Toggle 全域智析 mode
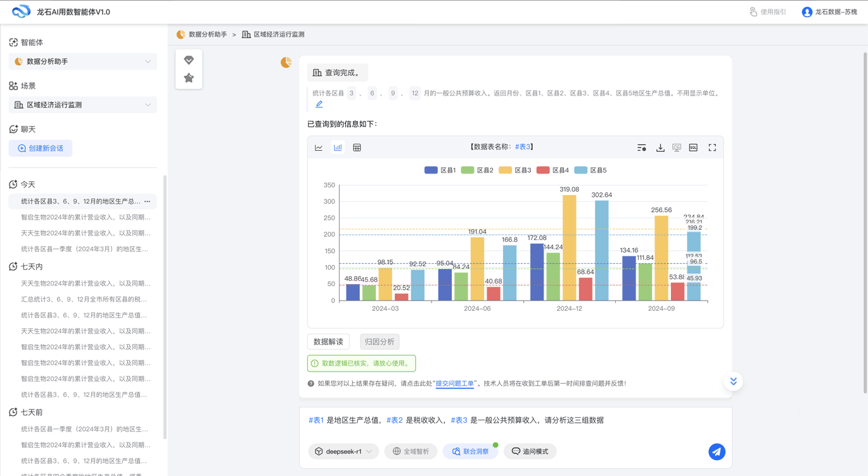The width and height of the screenshot is (868, 476). pos(411,451)
